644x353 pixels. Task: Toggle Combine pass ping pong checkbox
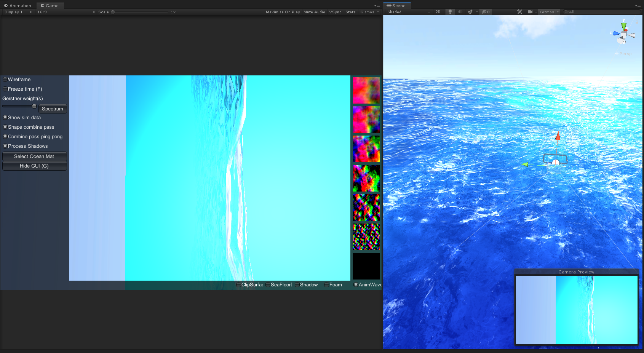pos(5,136)
